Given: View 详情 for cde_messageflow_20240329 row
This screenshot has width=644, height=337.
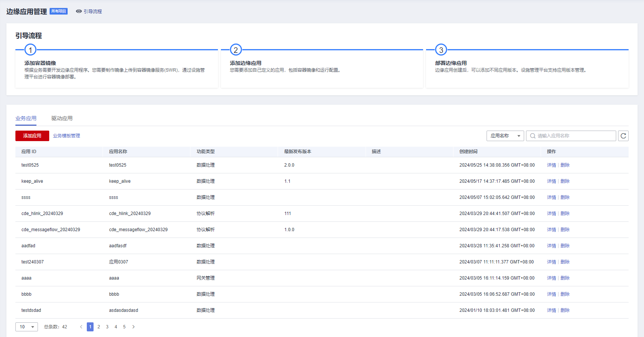Looking at the screenshot, I should [x=551, y=230].
